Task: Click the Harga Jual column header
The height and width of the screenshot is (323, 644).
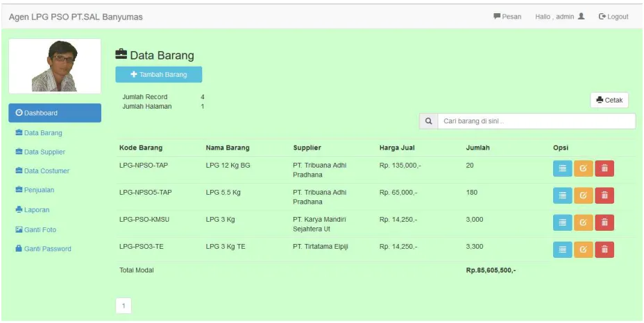Action: [397, 148]
